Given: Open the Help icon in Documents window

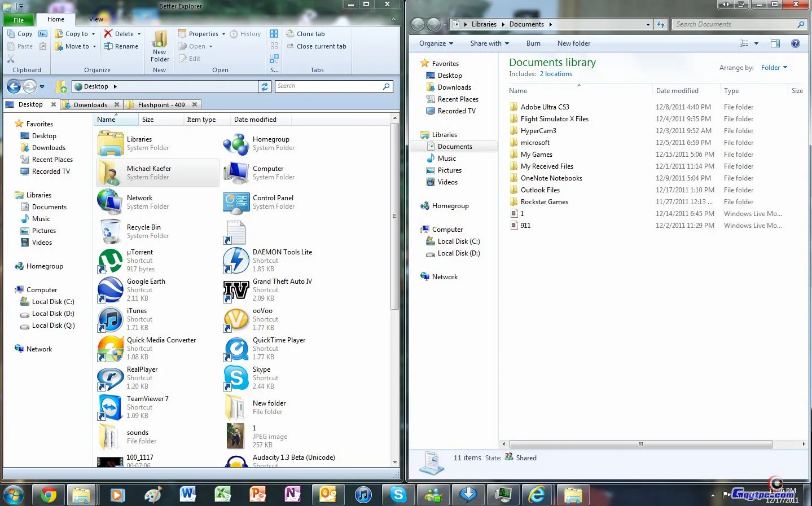Looking at the screenshot, I should pyautogui.click(x=795, y=43).
